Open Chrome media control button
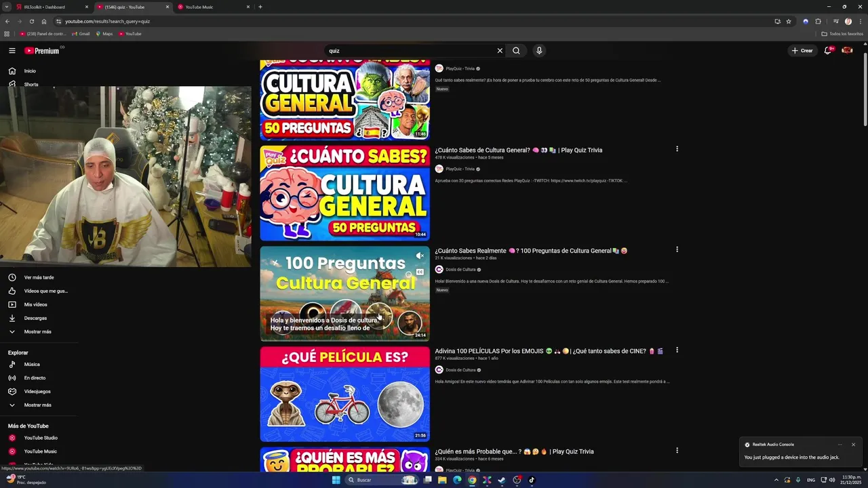Image resolution: width=868 pixels, height=488 pixels. point(835,22)
